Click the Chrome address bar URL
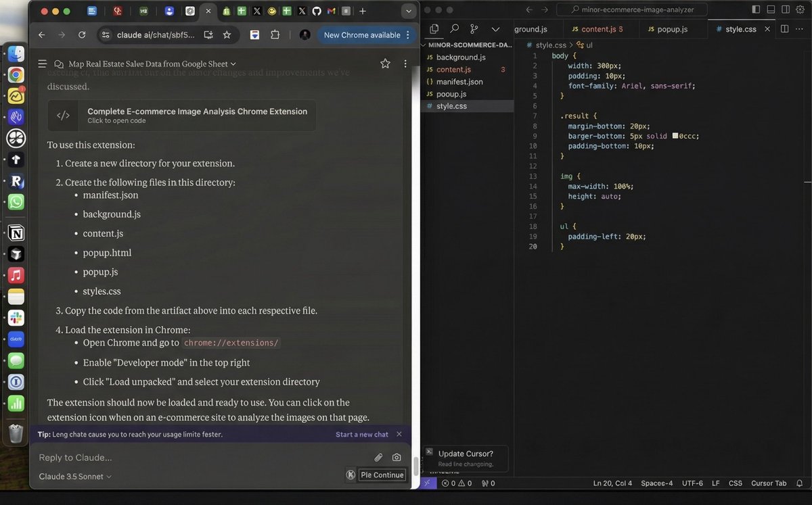812x505 pixels. [x=155, y=35]
